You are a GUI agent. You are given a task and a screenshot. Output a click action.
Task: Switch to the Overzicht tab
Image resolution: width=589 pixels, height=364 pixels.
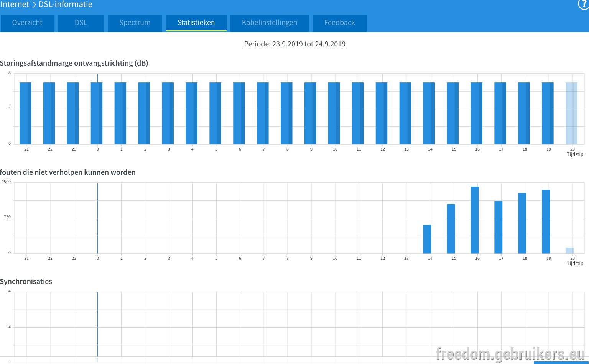click(27, 23)
